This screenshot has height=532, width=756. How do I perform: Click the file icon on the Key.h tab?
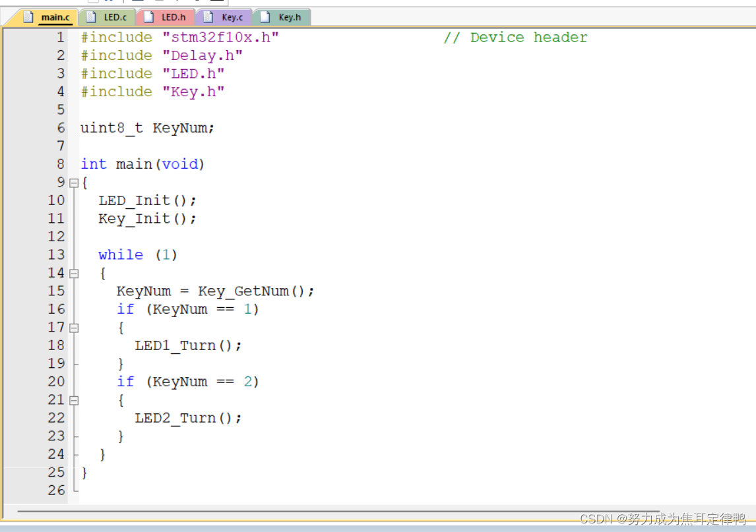265,17
